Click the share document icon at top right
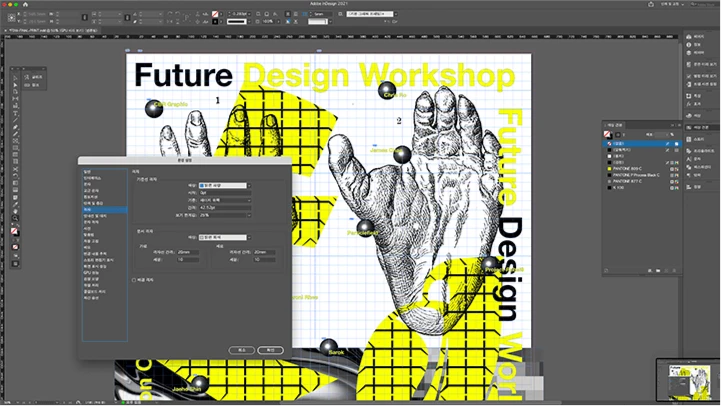 [651, 4]
